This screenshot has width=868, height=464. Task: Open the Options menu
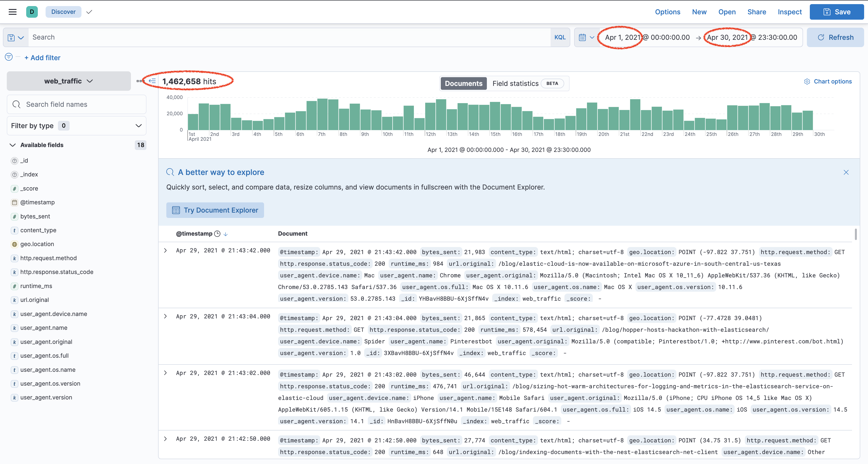click(x=667, y=12)
